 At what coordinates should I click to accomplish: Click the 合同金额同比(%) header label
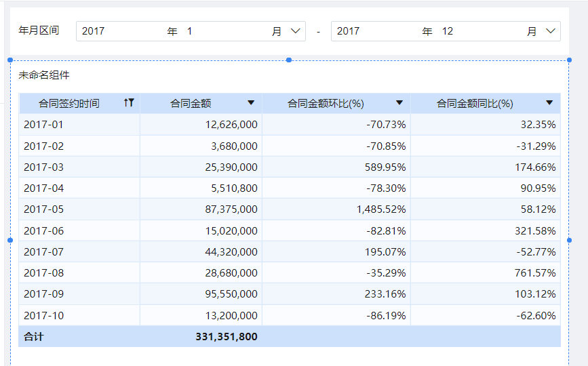(x=475, y=103)
